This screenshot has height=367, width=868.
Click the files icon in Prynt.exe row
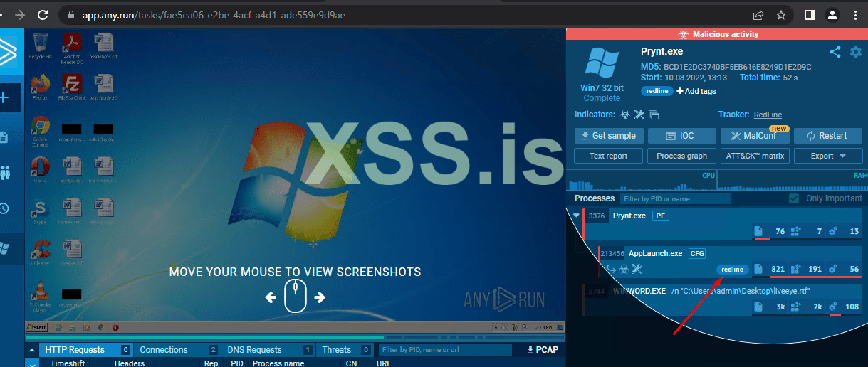point(758,231)
